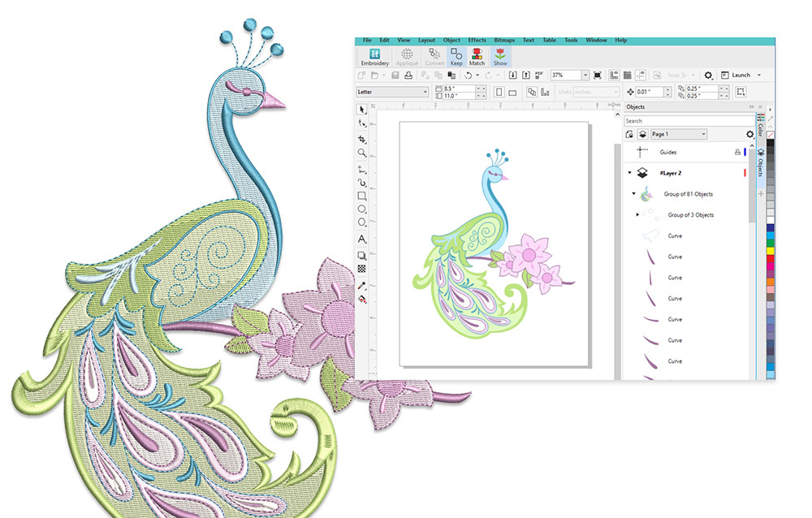Open the Bitmaps menu
812x518 pixels.
[x=504, y=40]
